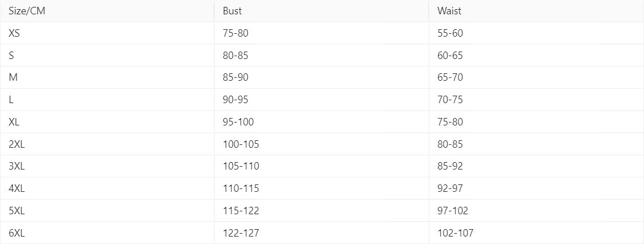Click the XL size cell
Image resolution: width=644 pixels, height=244 pixels.
click(14, 122)
